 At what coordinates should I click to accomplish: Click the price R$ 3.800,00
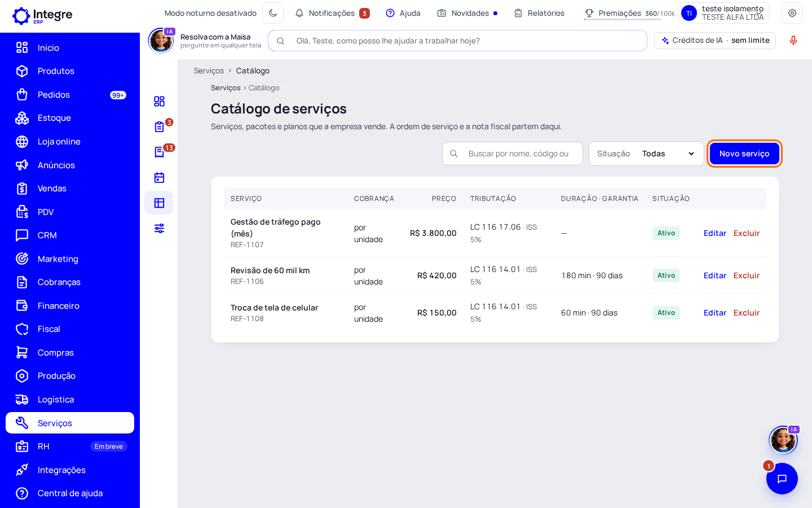433,233
